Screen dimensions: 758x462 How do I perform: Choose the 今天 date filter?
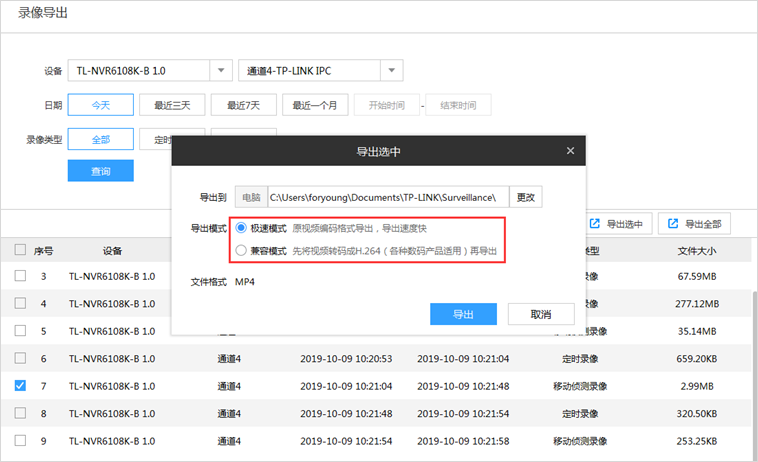100,105
